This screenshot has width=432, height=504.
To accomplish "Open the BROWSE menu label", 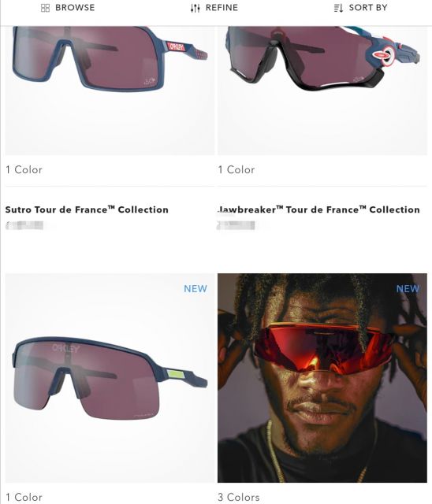I will (75, 8).
